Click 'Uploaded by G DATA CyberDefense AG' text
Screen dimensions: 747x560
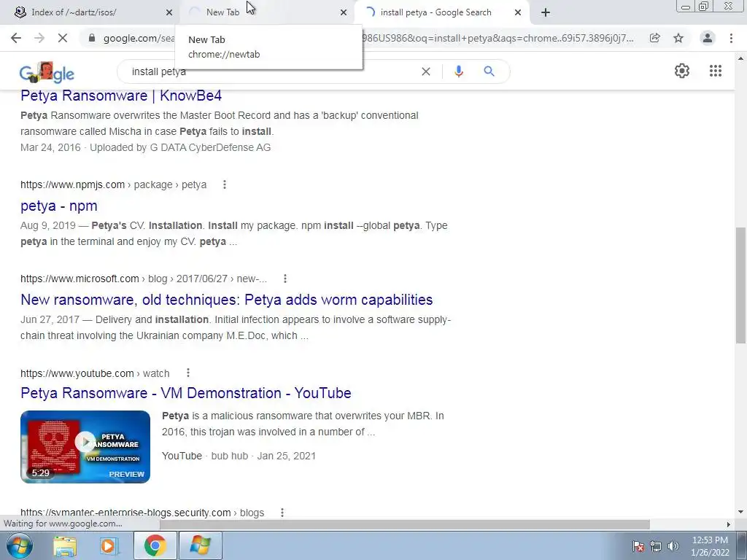pos(180,147)
